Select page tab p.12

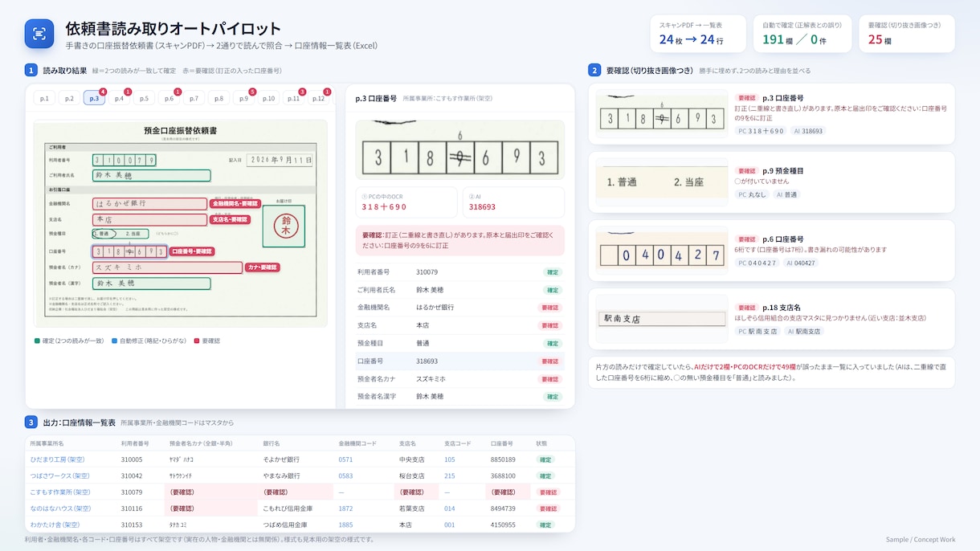tap(319, 98)
